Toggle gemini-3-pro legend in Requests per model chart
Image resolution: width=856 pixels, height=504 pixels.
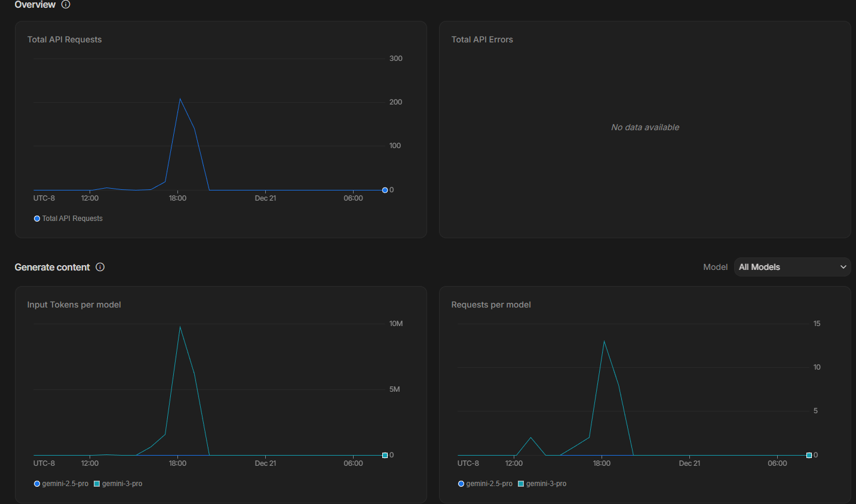pyautogui.click(x=542, y=484)
